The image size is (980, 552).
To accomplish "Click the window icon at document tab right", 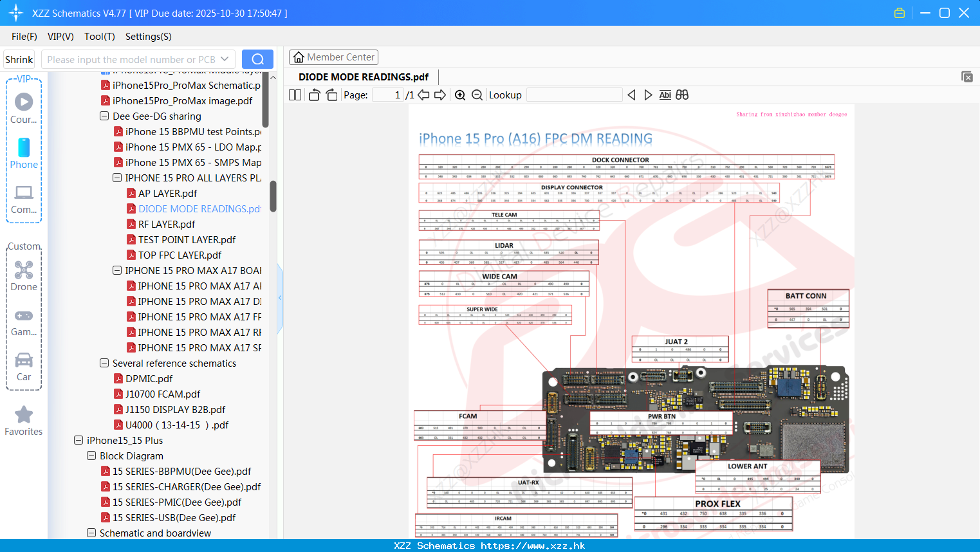I will coord(967,77).
